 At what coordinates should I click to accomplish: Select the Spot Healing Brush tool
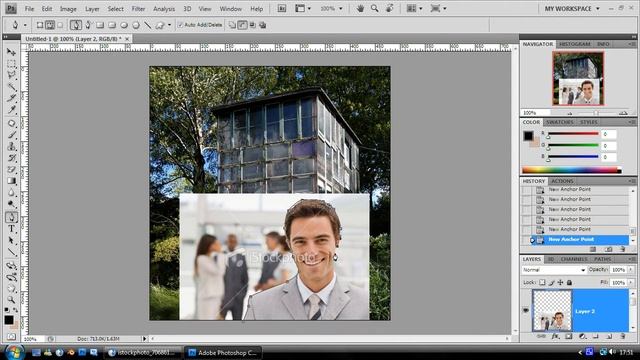click(x=11, y=123)
